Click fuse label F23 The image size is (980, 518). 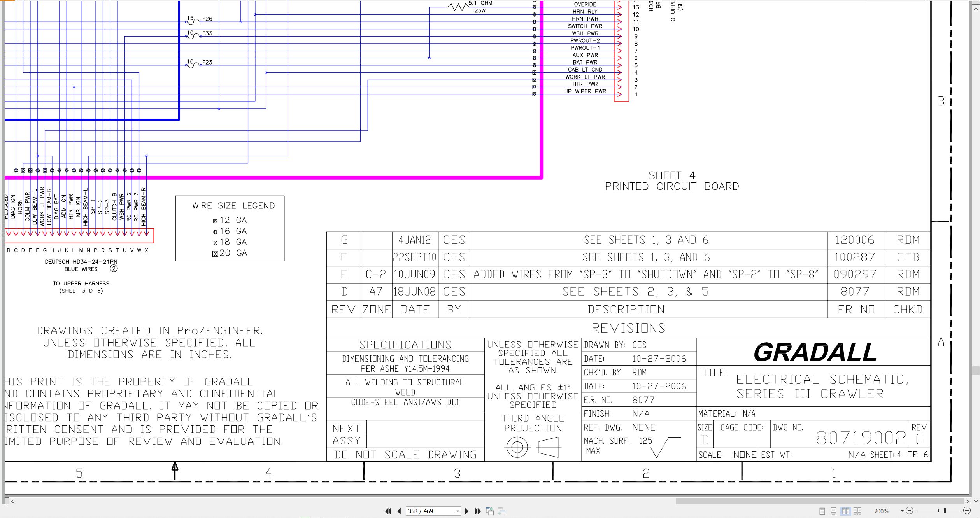[207, 62]
